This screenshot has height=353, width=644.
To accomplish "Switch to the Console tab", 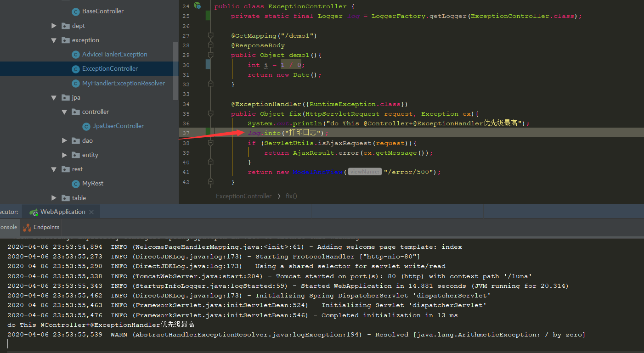I will pyautogui.click(x=9, y=227).
